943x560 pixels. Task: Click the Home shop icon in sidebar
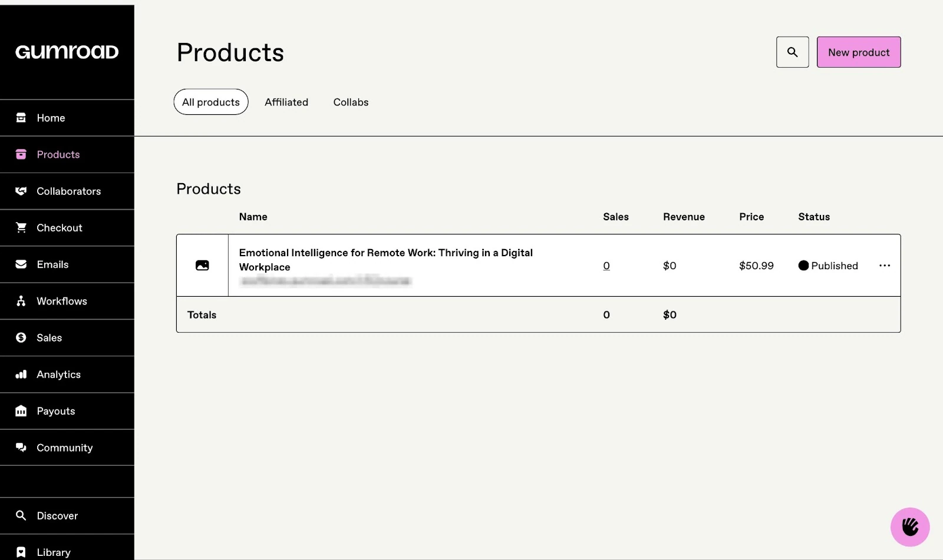(x=21, y=118)
